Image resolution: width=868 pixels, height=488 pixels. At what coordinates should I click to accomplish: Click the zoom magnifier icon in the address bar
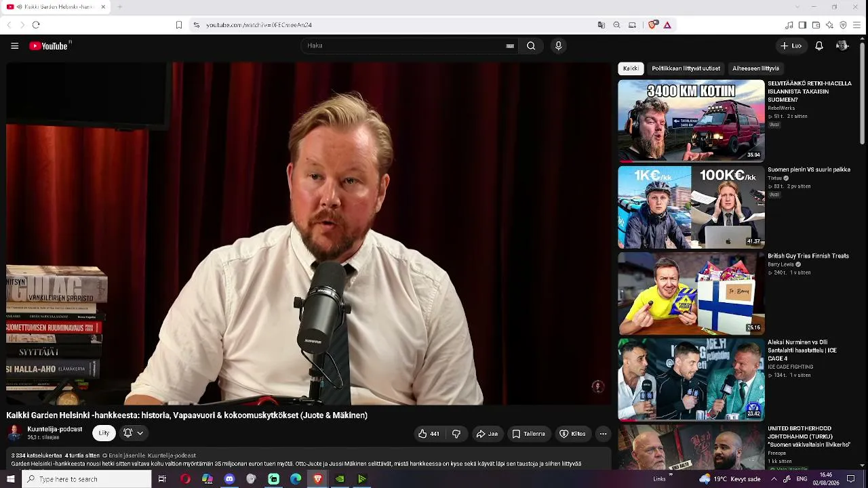(x=616, y=25)
